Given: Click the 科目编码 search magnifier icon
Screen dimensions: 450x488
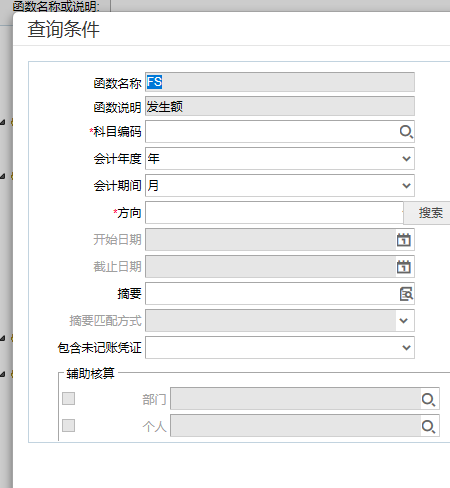Looking at the screenshot, I should (406, 132).
